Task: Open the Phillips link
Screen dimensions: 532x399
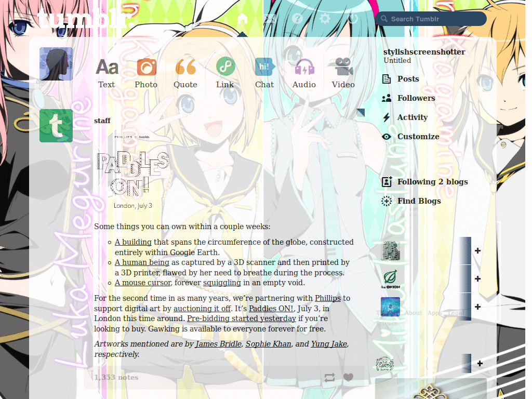Action: (328, 298)
